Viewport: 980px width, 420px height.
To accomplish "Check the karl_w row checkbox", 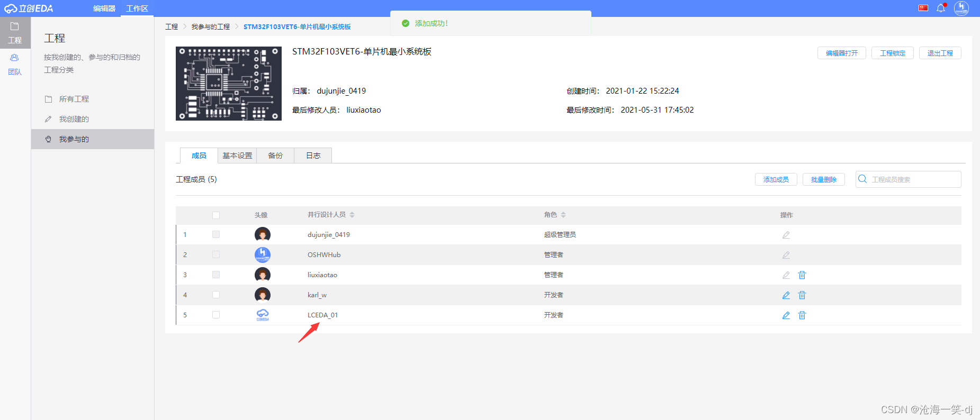I will tap(216, 295).
